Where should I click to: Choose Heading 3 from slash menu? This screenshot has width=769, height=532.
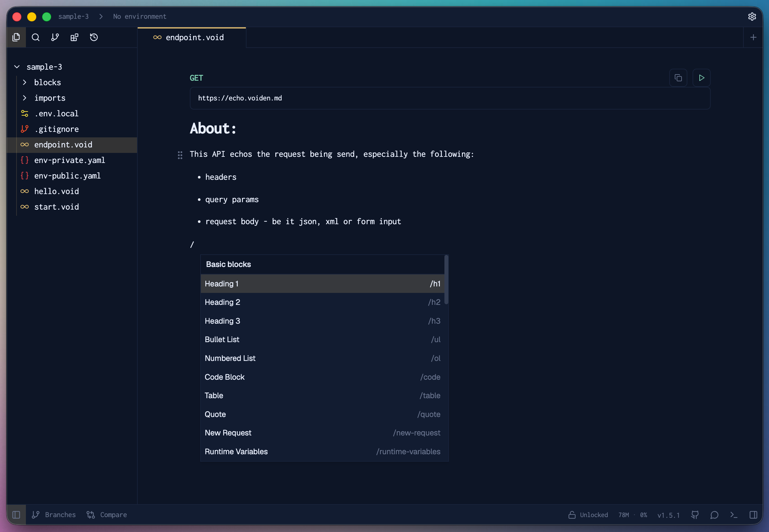coord(323,321)
